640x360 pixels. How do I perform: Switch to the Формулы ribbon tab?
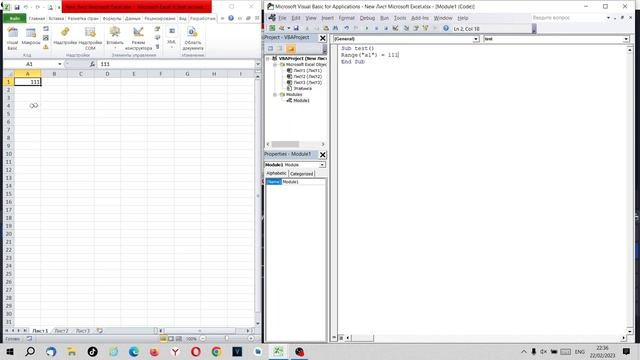coord(112,18)
